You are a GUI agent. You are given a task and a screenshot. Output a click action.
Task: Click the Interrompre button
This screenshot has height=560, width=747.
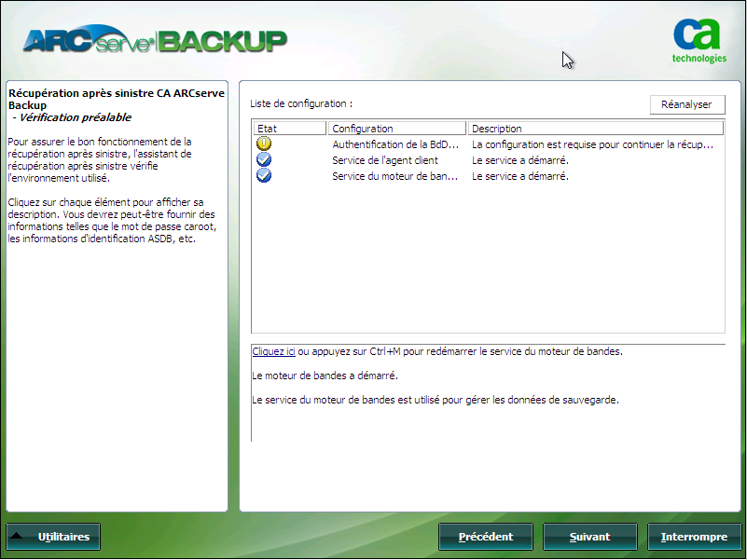[695, 537]
